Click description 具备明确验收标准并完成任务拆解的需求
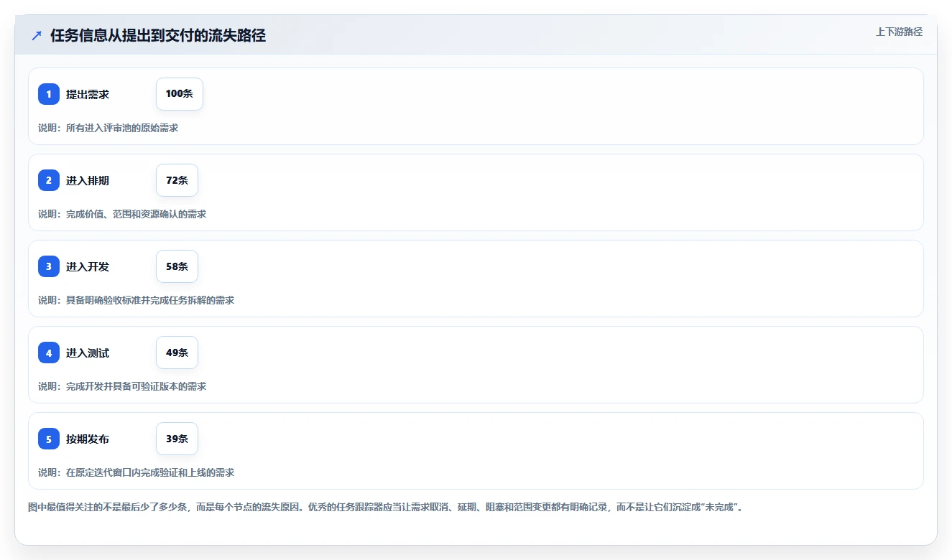952x560 pixels. [150, 300]
